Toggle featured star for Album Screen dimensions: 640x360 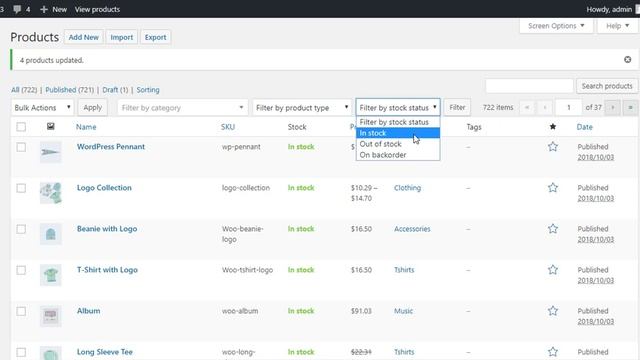pos(553,311)
